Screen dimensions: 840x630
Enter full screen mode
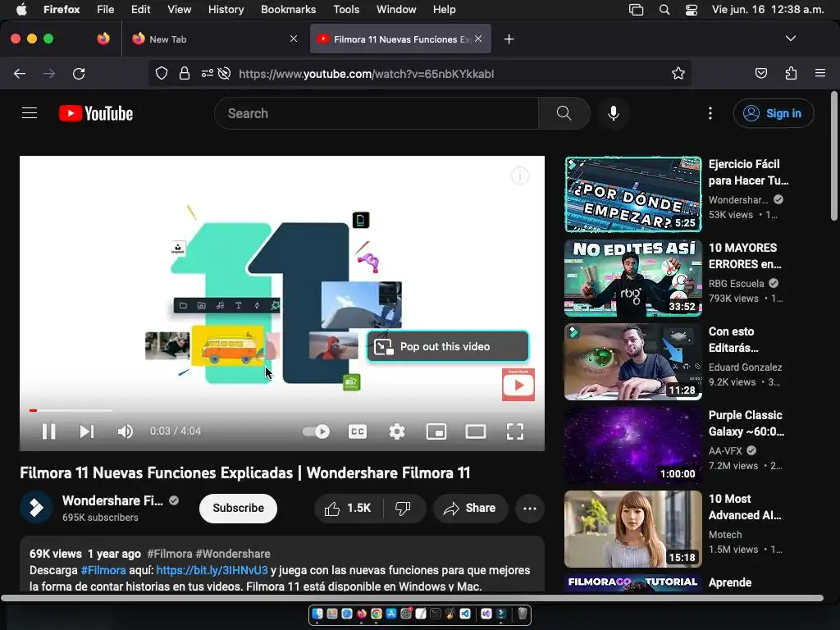[x=515, y=431]
